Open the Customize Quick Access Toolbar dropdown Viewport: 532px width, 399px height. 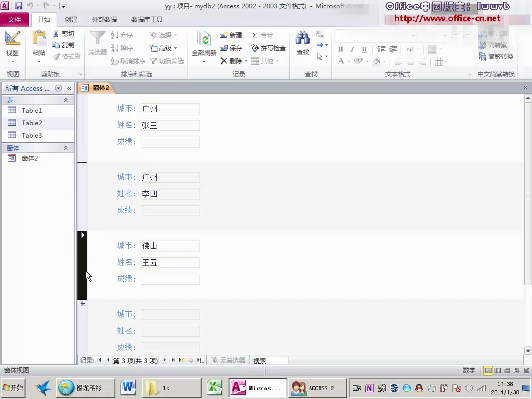tap(63, 6)
